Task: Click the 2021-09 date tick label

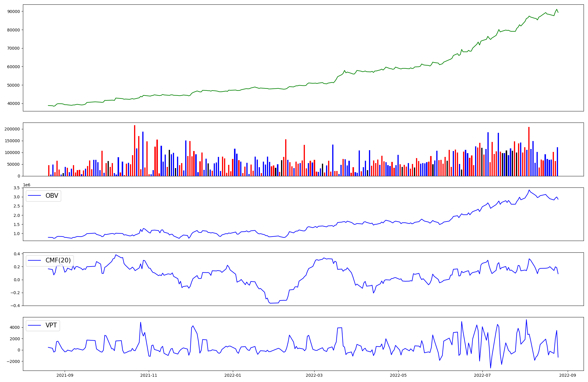Action: (x=65, y=375)
